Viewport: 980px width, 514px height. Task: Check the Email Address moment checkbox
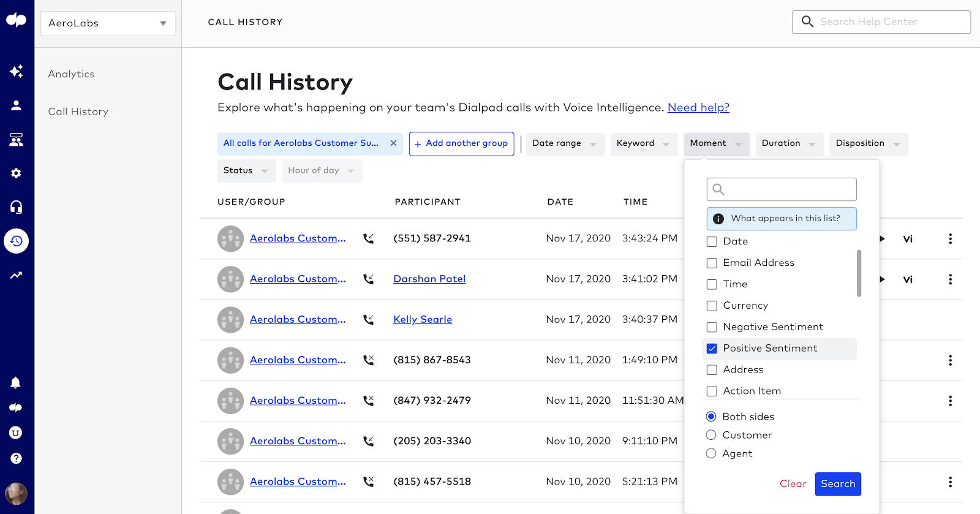click(712, 263)
